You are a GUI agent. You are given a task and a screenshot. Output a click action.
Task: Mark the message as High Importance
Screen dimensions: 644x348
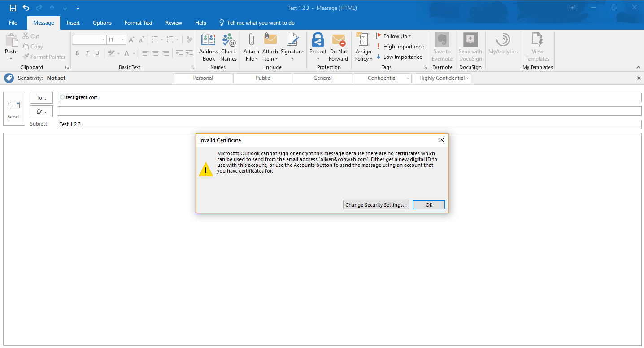point(400,46)
